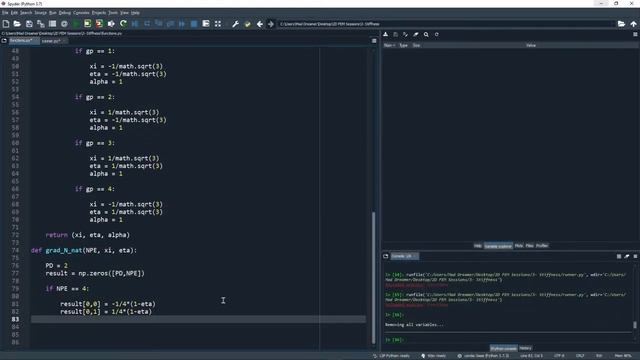
Task: Go back with the left arrow icon
Action: click(x=260, y=24)
